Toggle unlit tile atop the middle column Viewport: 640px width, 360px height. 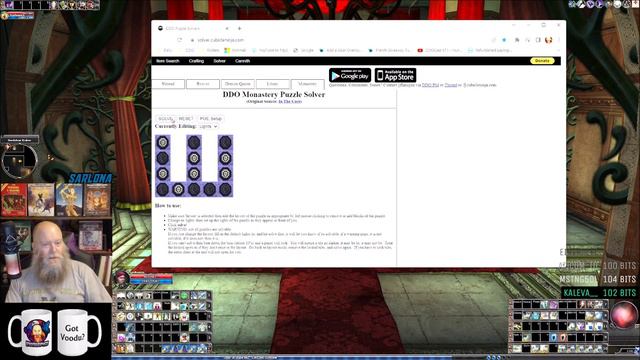pyautogui.click(x=194, y=142)
